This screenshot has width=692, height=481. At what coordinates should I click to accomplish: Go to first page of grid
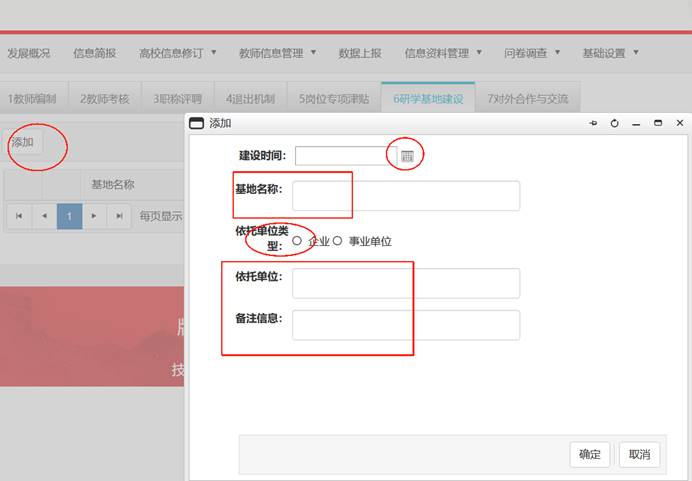coord(18,216)
